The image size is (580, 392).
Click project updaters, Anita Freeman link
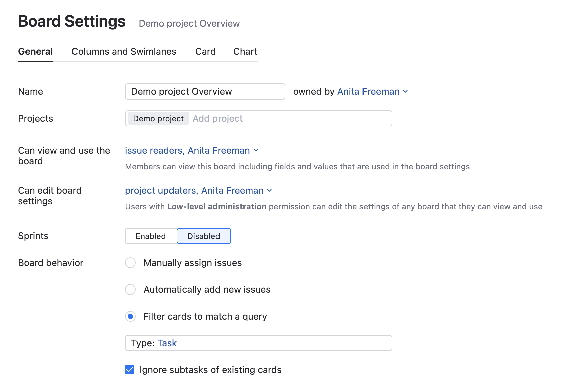pos(194,191)
